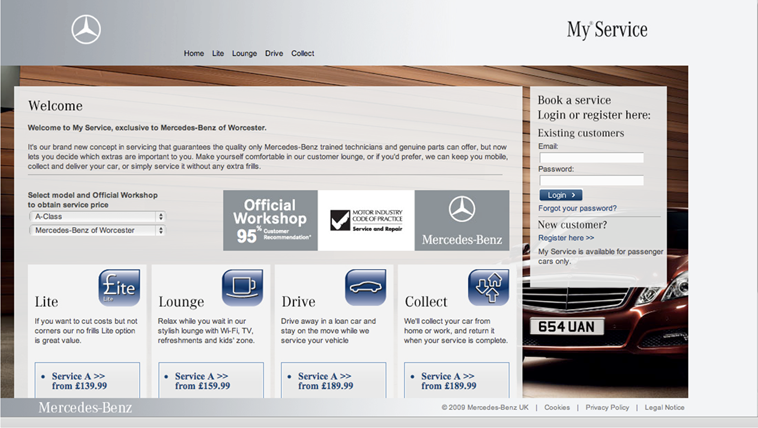This screenshot has height=428, width=758.
Task: Focus the Email input field
Action: 591,157
